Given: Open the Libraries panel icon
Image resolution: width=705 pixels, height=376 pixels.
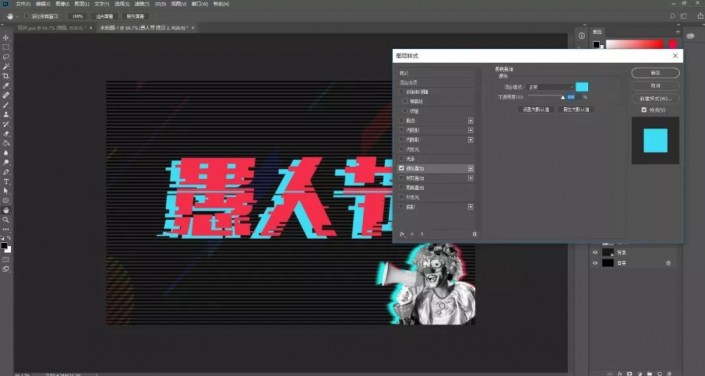Looking at the screenshot, I should point(691,36).
